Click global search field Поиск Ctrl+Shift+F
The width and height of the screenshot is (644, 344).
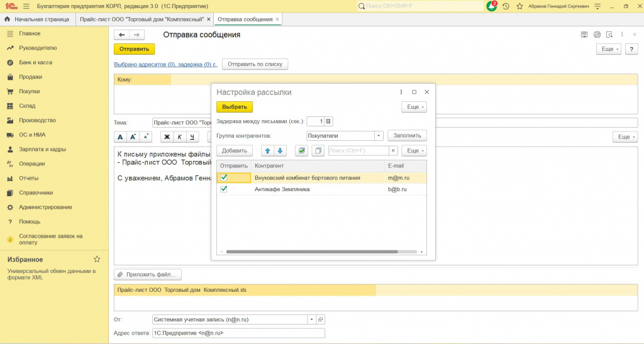point(420,6)
